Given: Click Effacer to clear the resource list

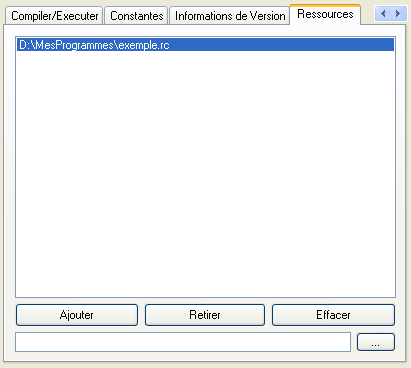Looking at the screenshot, I should 333,315.
